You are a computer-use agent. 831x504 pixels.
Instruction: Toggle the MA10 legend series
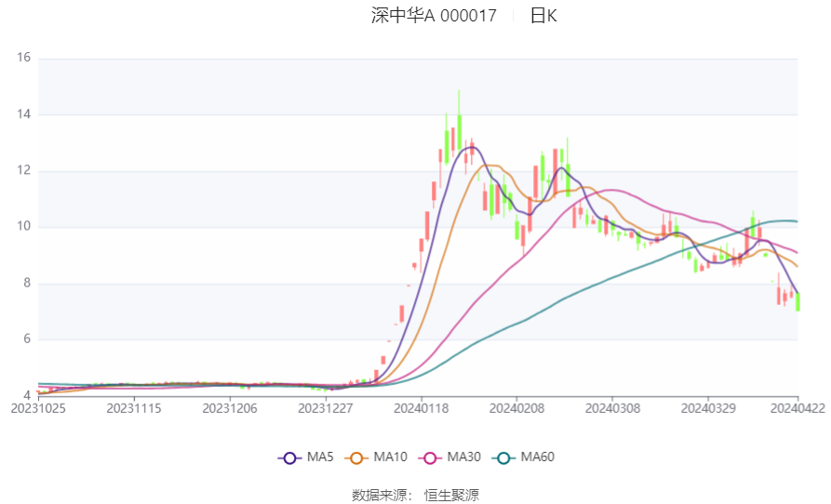click(376, 458)
